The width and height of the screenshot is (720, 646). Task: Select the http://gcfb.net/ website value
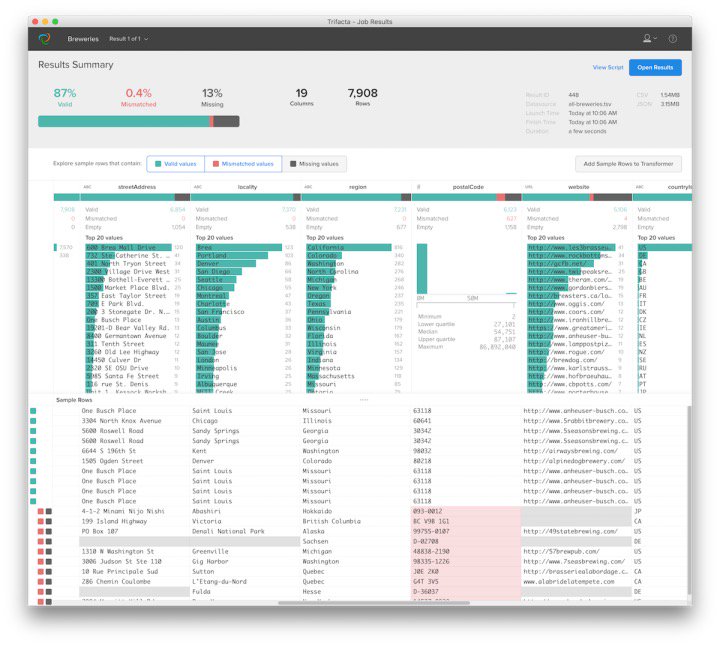(560, 264)
